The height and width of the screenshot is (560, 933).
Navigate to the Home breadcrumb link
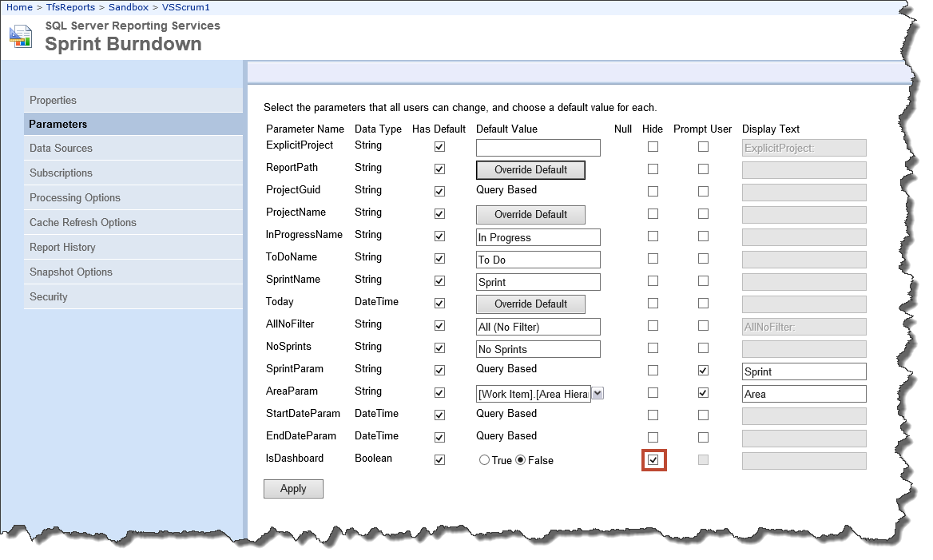[x=20, y=7]
